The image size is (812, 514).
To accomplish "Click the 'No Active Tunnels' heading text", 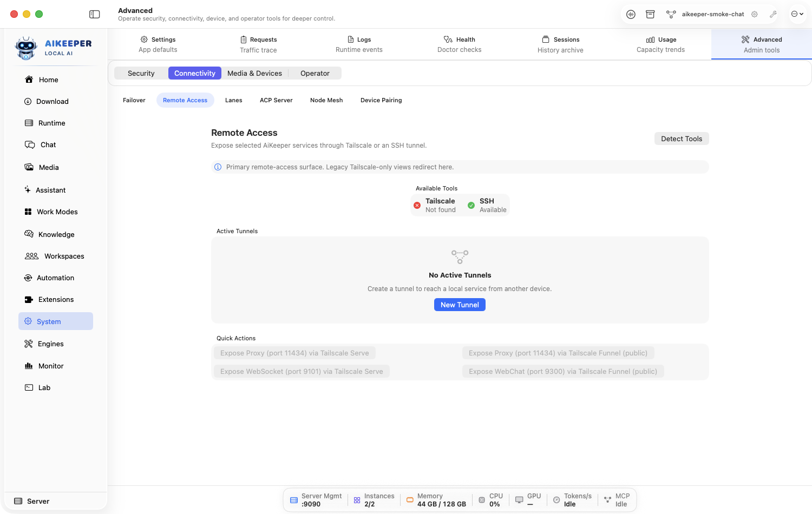I will tap(460, 275).
